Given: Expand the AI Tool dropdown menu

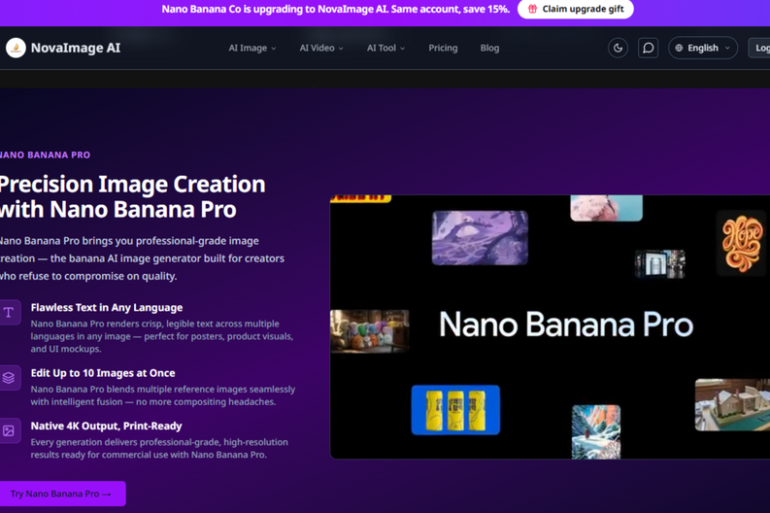Looking at the screenshot, I should [386, 48].
